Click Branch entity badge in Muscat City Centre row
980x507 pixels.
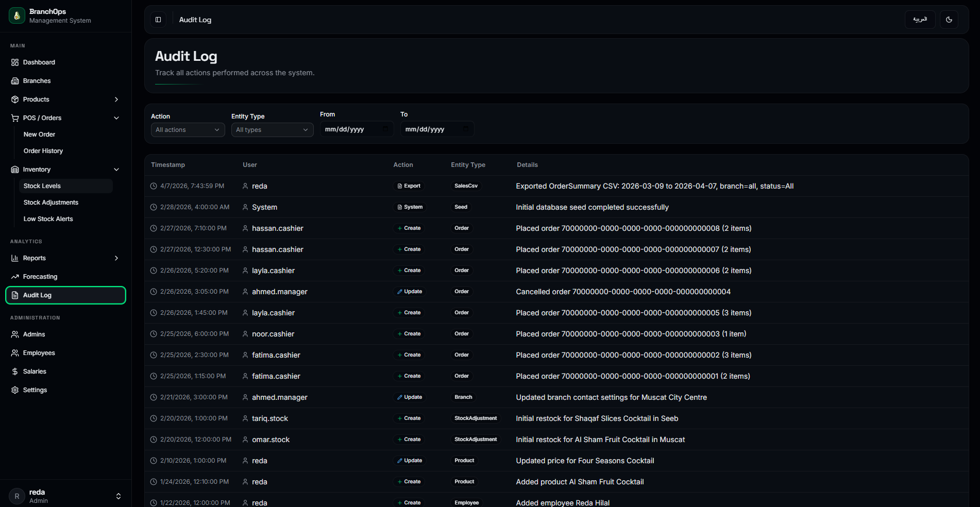pos(463,397)
